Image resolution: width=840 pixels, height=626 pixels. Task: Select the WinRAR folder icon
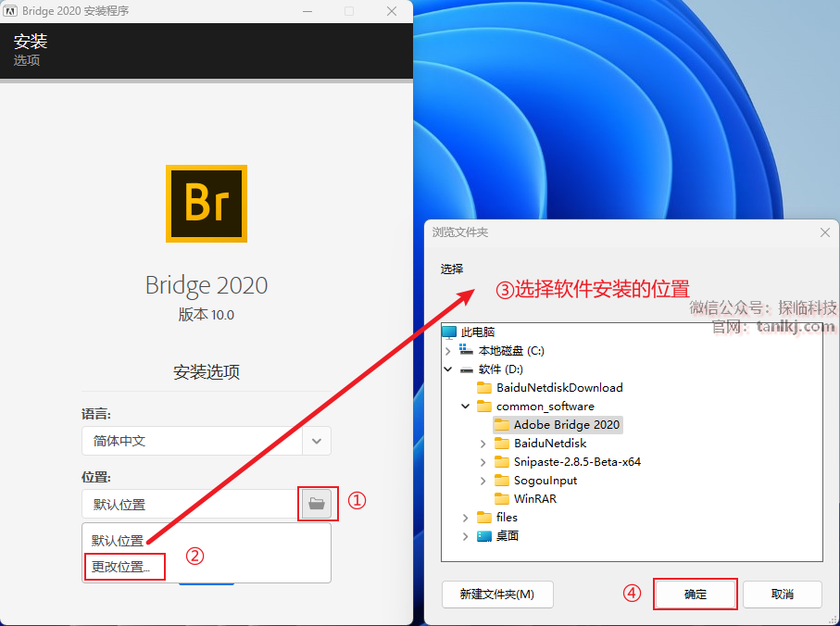pyautogui.click(x=501, y=499)
